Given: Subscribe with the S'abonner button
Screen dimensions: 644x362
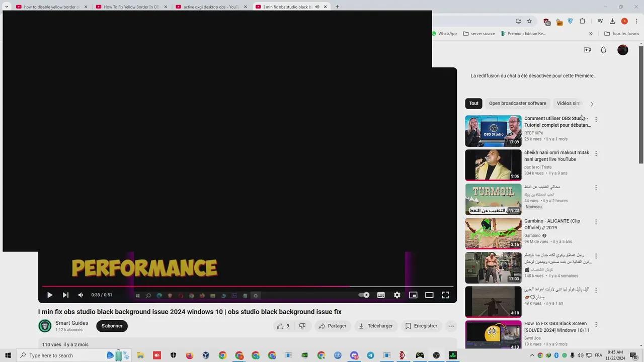Looking at the screenshot, I should point(112,326).
